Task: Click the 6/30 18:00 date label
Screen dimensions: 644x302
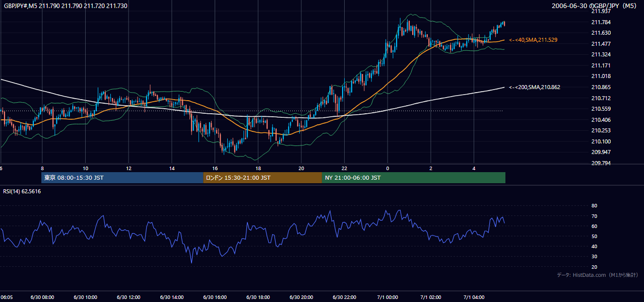Action: pyautogui.click(x=258, y=297)
